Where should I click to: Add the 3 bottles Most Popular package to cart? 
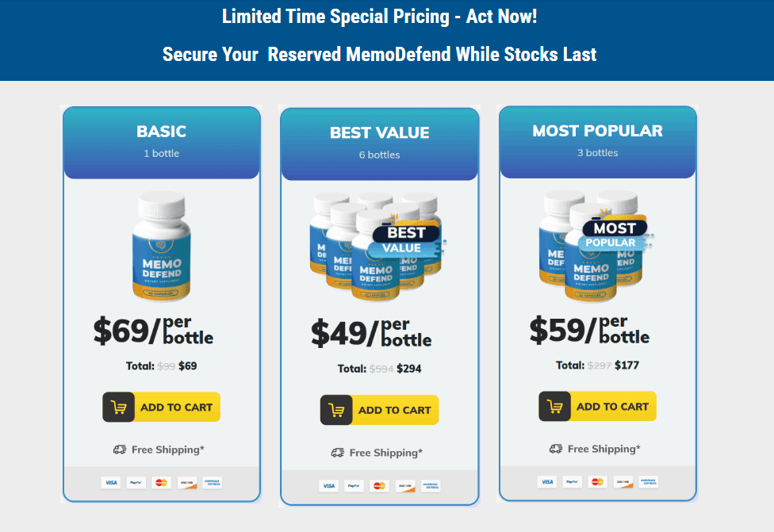pos(597,406)
